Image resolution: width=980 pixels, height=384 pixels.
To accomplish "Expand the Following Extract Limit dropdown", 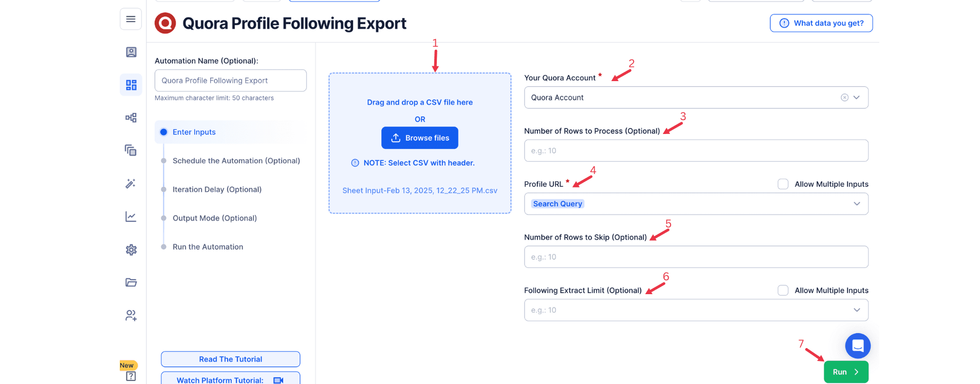I will [x=857, y=310].
